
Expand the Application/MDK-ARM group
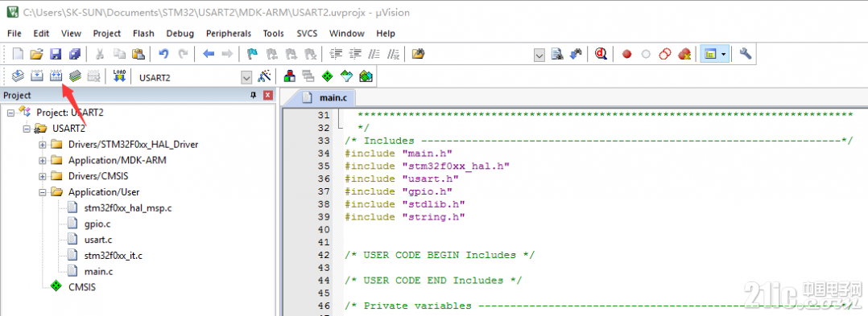43,160
